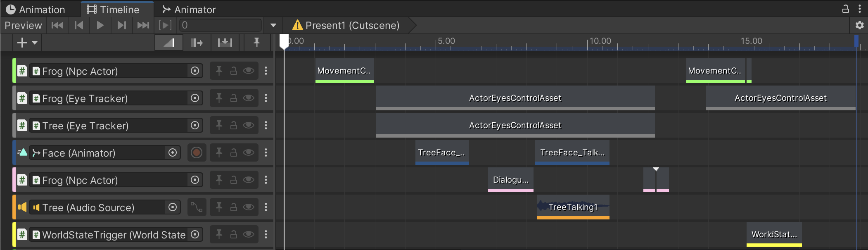Select the TreeTalking1 audio clip

pos(573,207)
